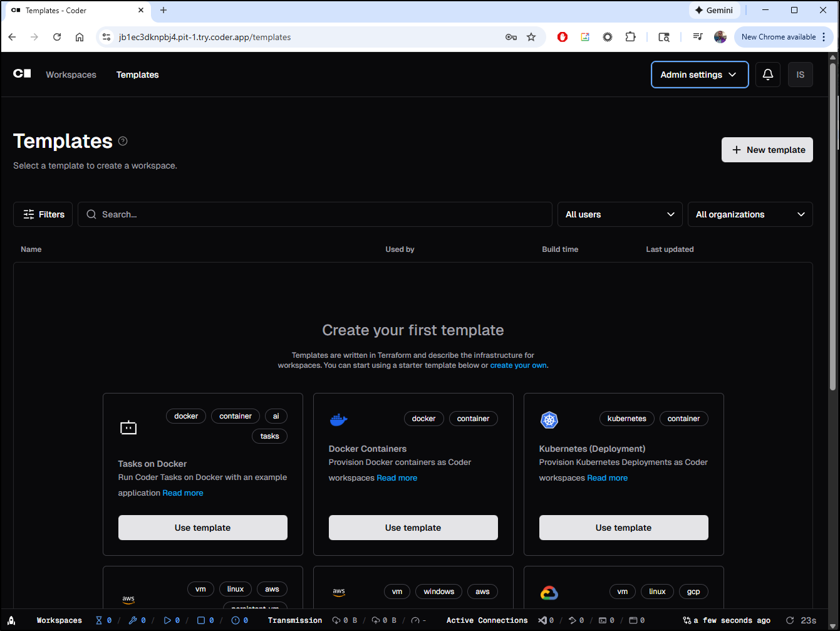This screenshot has width=840, height=631.
Task: Click the rocket icon in status bar
Action: click(11, 620)
